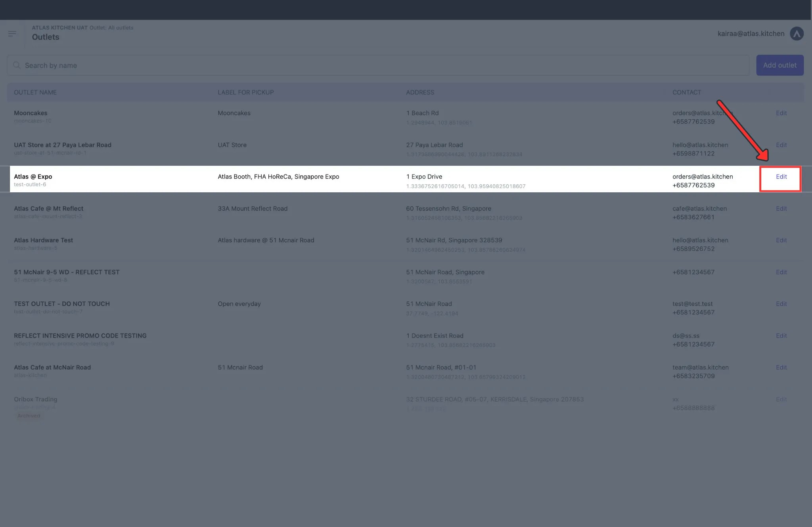The height and width of the screenshot is (527, 812).
Task: Edit UAT Store at 27 Paya Lebar
Action: click(781, 145)
